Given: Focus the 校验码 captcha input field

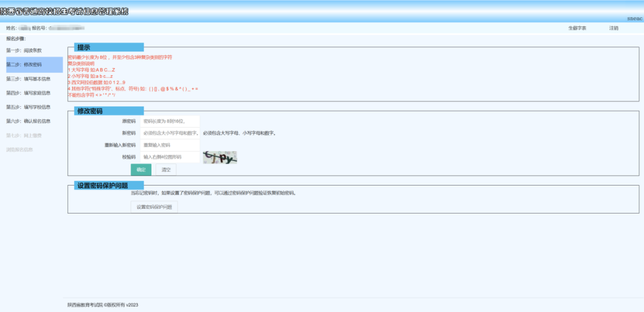Looking at the screenshot, I should (169, 157).
